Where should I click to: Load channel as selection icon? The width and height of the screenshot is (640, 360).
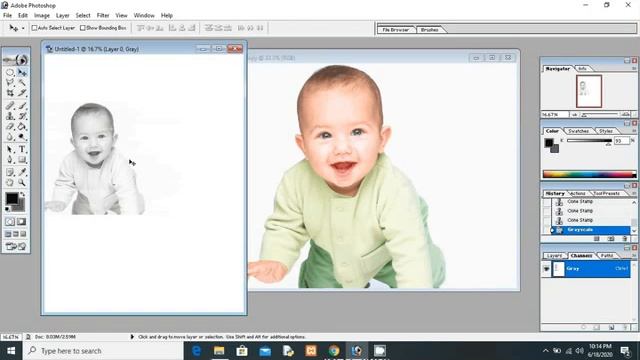coord(584,327)
